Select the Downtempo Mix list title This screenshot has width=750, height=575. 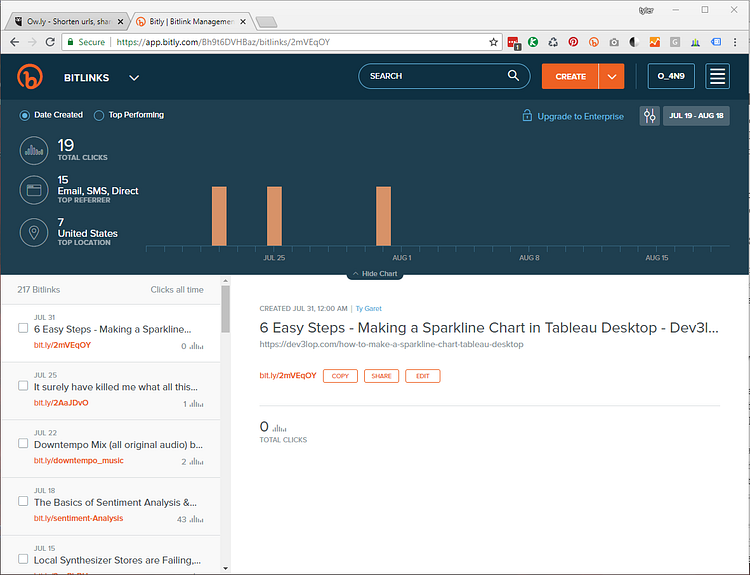118,444
